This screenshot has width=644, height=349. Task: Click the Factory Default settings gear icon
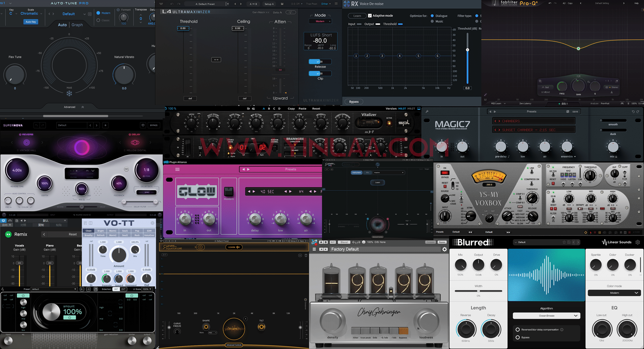coord(444,249)
